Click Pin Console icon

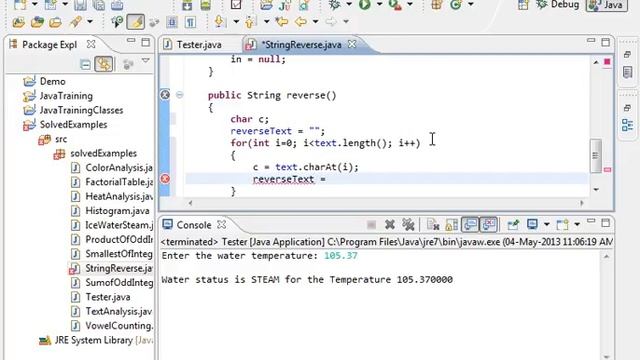coord(513,225)
